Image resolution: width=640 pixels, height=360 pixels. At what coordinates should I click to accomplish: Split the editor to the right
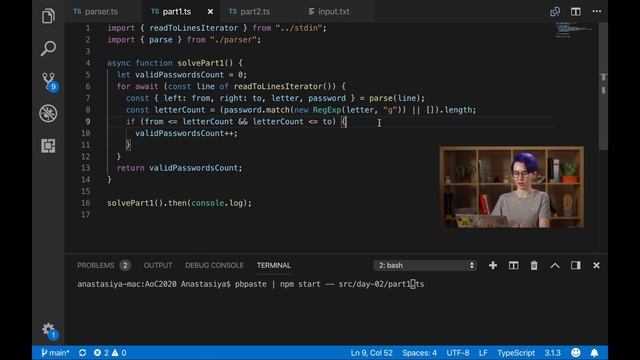[576, 11]
